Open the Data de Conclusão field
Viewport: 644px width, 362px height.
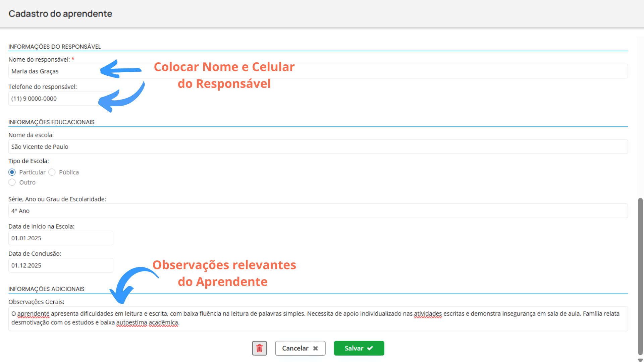tap(61, 265)
